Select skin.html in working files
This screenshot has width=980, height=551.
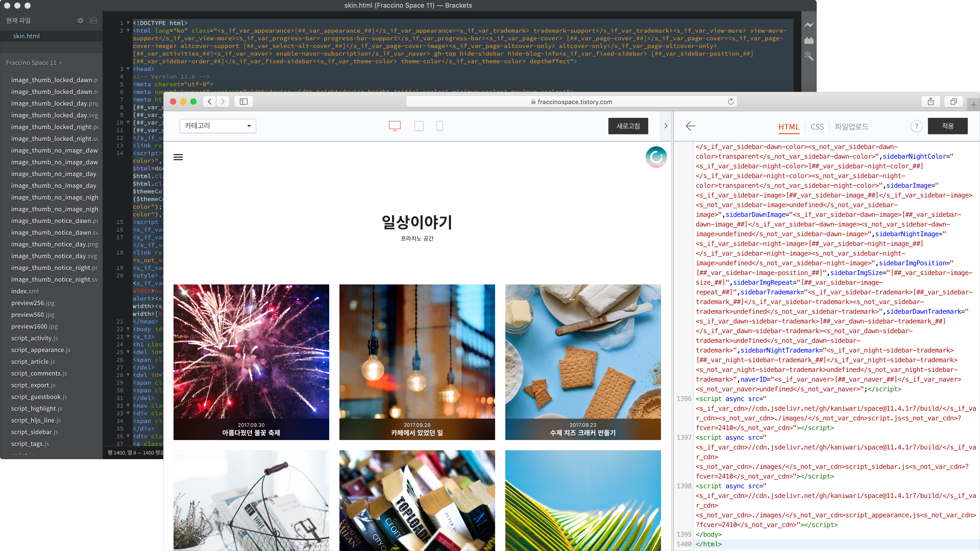tap(26, 36)
